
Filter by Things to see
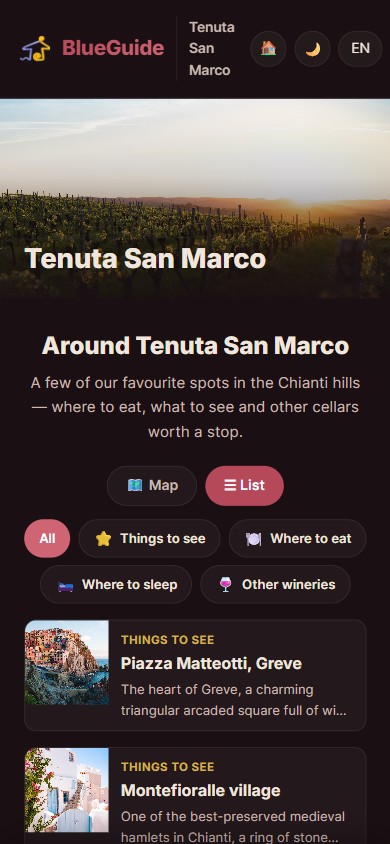click(150, 538)
